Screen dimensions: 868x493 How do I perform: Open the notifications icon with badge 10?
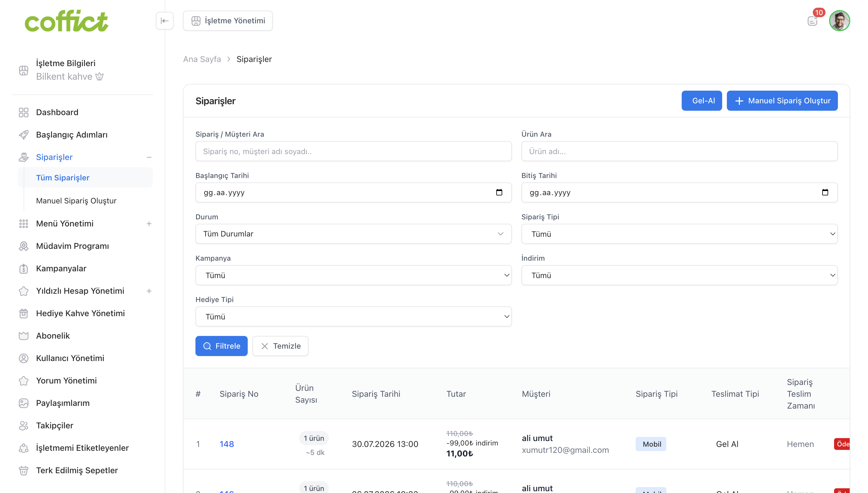click(812, 21)
